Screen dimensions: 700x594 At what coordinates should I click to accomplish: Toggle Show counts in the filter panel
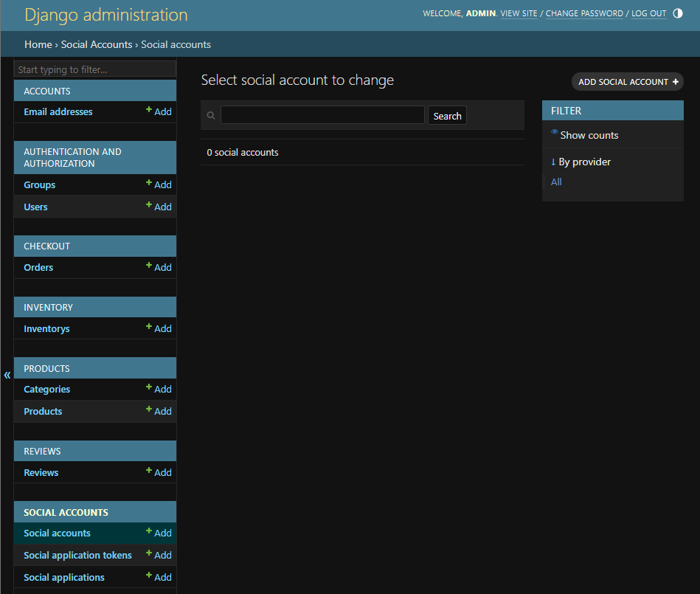(585, 135)
